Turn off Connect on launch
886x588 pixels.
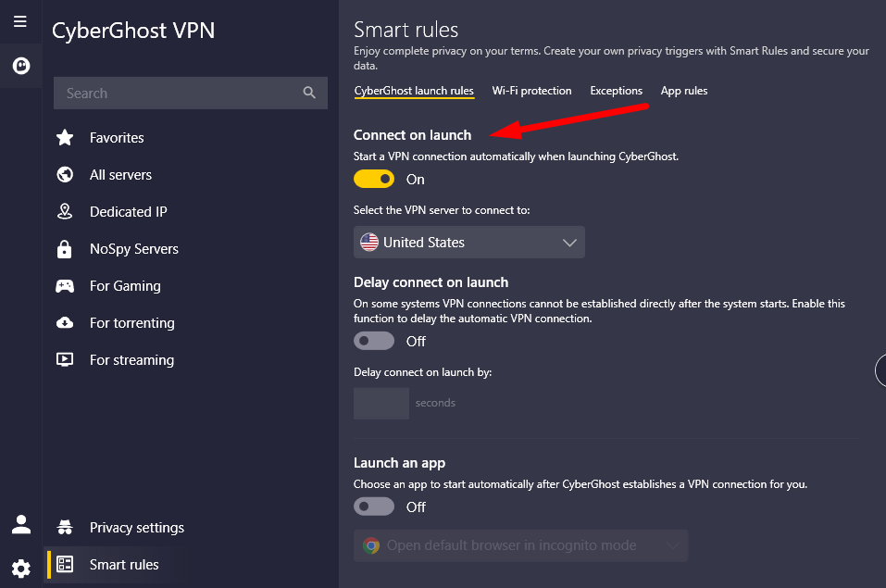[374, 179]
